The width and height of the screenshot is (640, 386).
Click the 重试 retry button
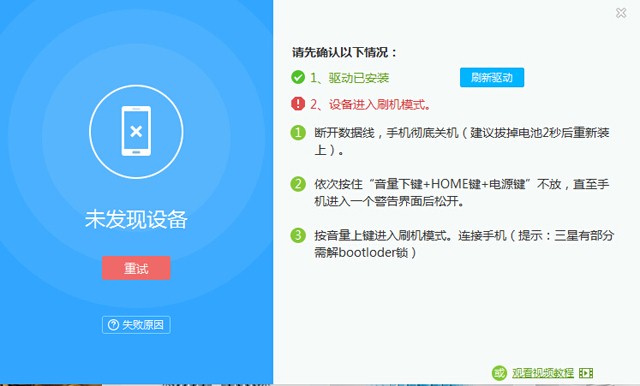click(136, 268)
